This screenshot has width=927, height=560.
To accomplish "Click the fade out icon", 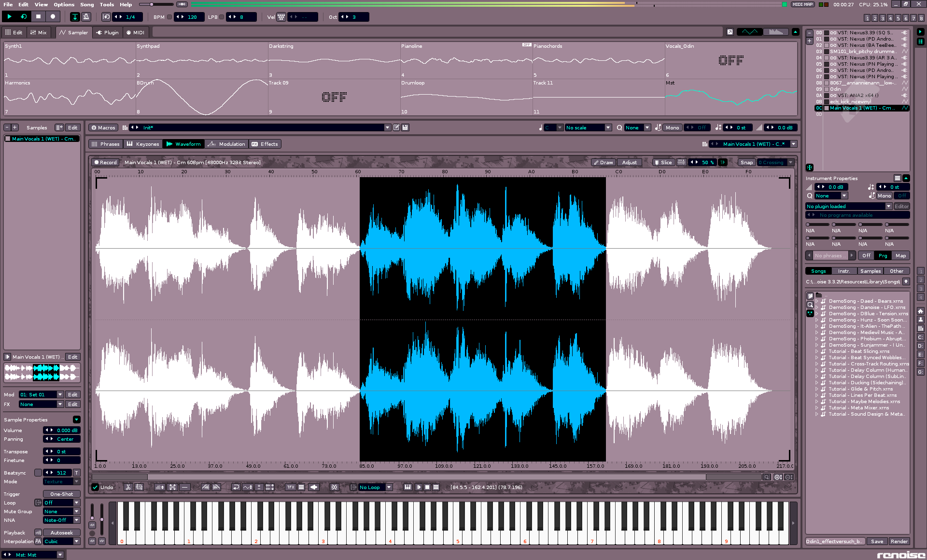I will tap(216, 487).
